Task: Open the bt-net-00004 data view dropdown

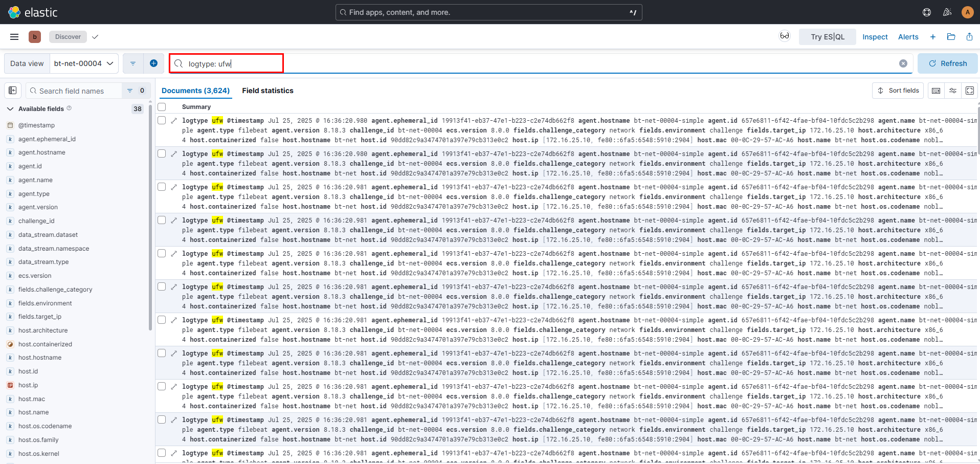Action: (84, 63)
